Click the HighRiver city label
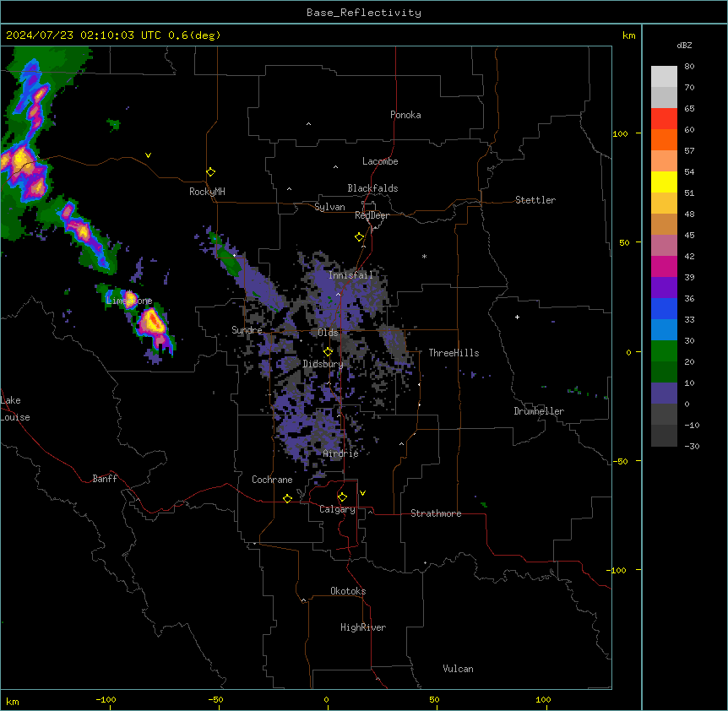The height and width of the screenshot is (711, 728). 363,627
